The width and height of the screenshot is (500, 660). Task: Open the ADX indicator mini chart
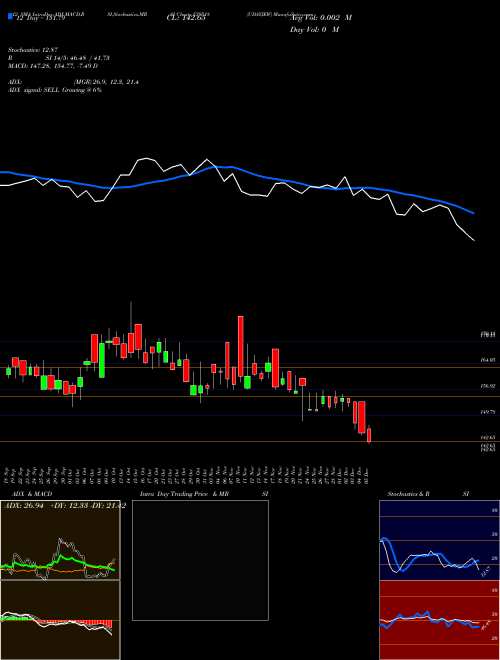(60, 540)
